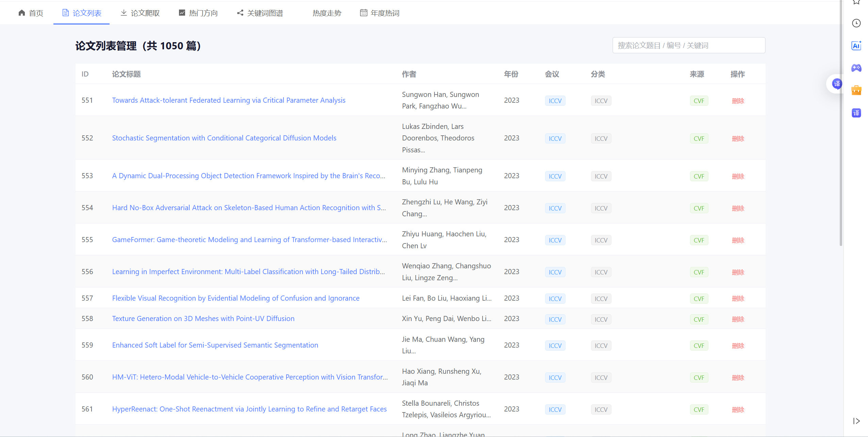Open paper 'Enhanced Soft Label for Semi-Supervised'
The width and height of the screenshot is (868, 437).
215,345
